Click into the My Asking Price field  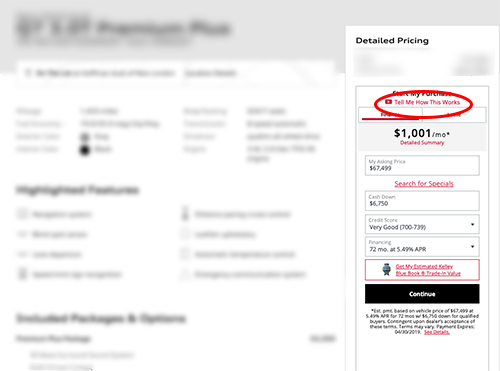point(422,165)
